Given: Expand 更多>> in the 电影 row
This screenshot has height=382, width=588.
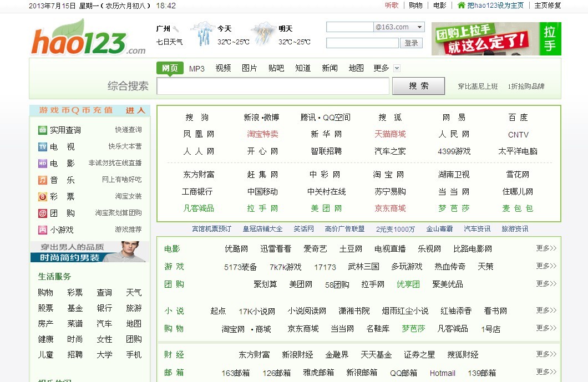Looking at the screenshot, I should coord(546,248).
